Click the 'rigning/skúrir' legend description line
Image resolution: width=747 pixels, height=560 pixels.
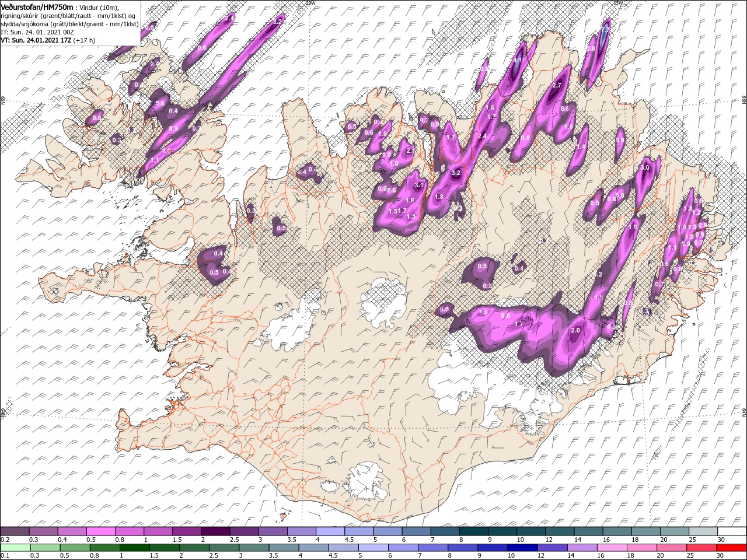coord(68,15)
